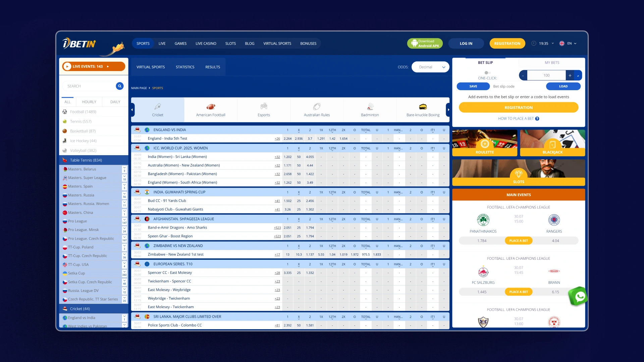
Task: Click the Load bet slip button
Action: coord(563,86)
